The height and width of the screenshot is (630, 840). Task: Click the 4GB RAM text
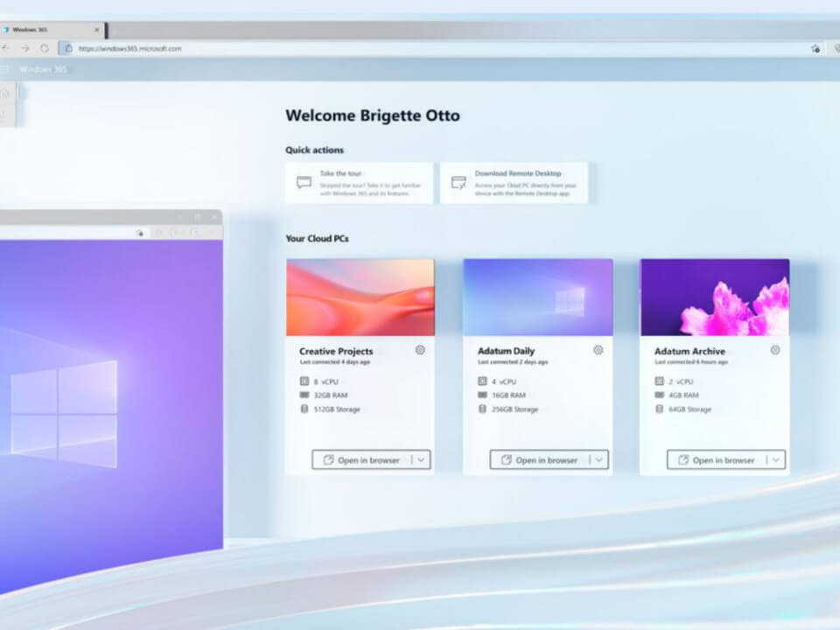[x=683, y=395]
